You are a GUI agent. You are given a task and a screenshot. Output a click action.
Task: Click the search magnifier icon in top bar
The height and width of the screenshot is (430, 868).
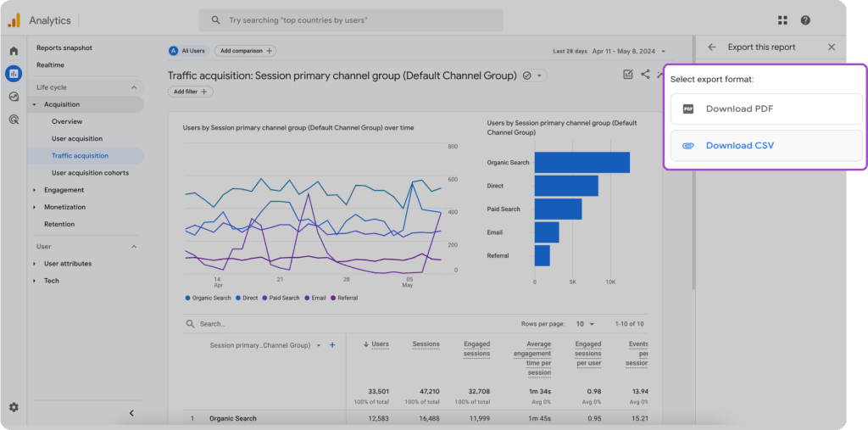coord(216,20)
